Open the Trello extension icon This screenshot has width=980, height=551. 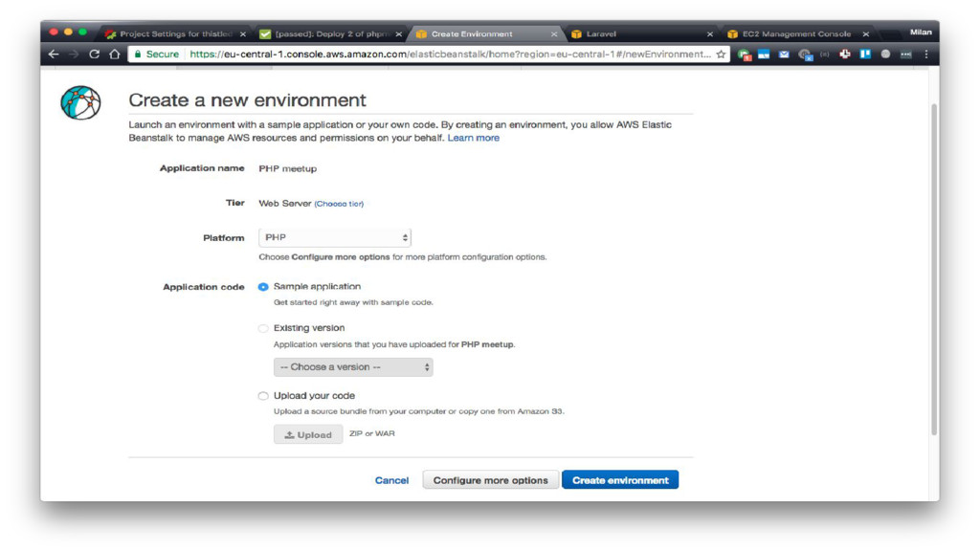coord(865,55)
